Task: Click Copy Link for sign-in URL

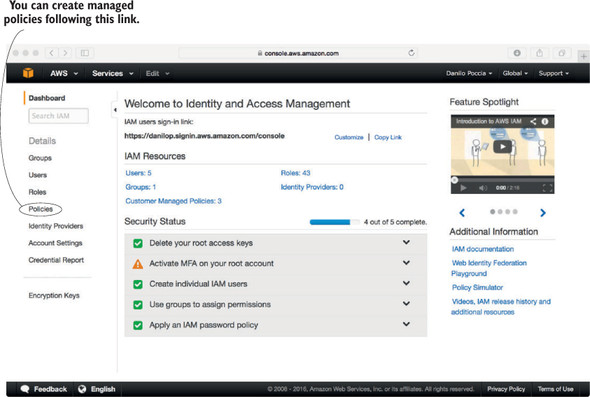Action: click(388, 137)
